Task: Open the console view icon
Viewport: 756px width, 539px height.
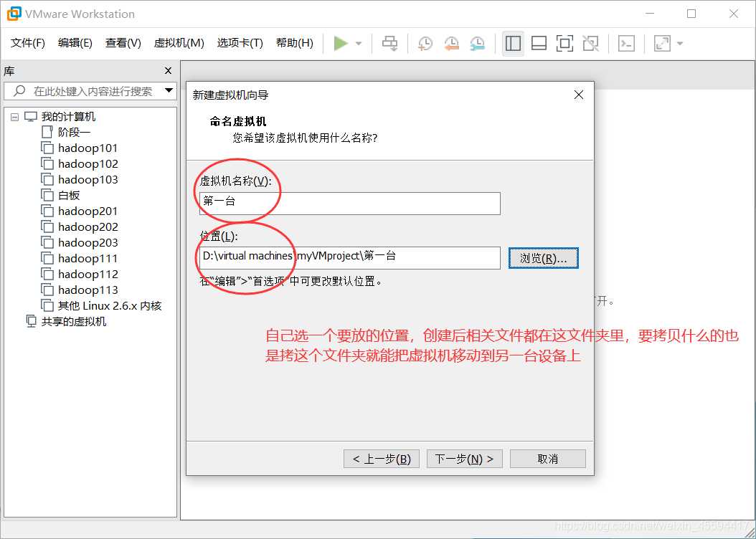Action: tap(626, 43)
